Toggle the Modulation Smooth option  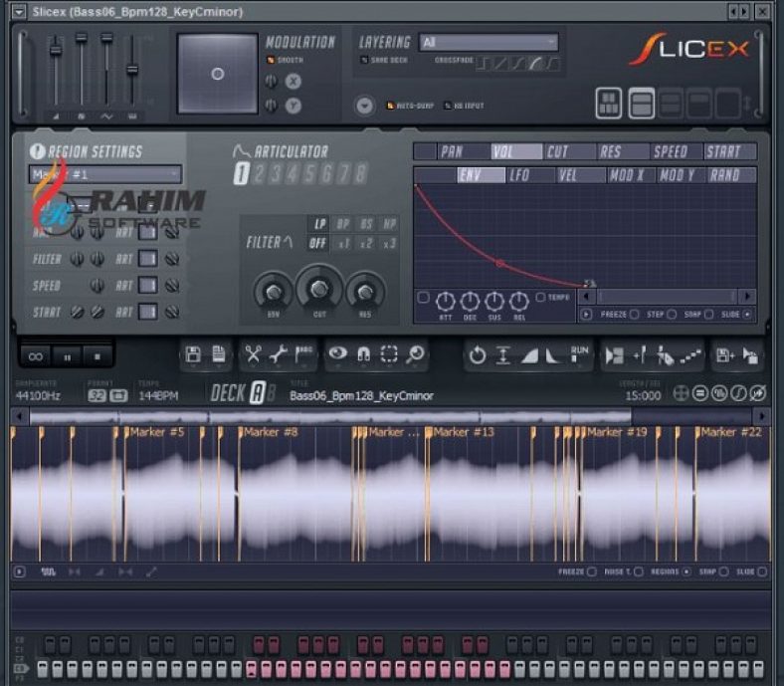(x=270, y=61)
